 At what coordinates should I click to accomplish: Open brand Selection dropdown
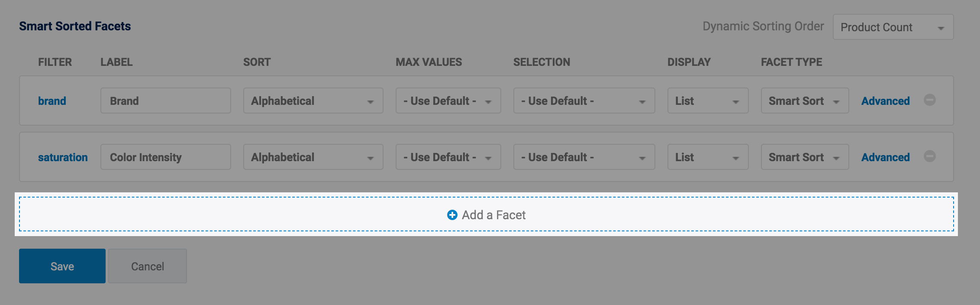tap(583, 101)
